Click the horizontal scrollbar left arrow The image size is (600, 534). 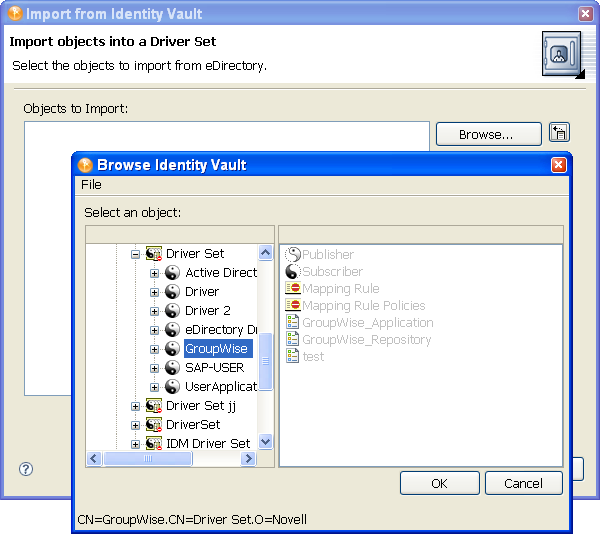[94, 458]
